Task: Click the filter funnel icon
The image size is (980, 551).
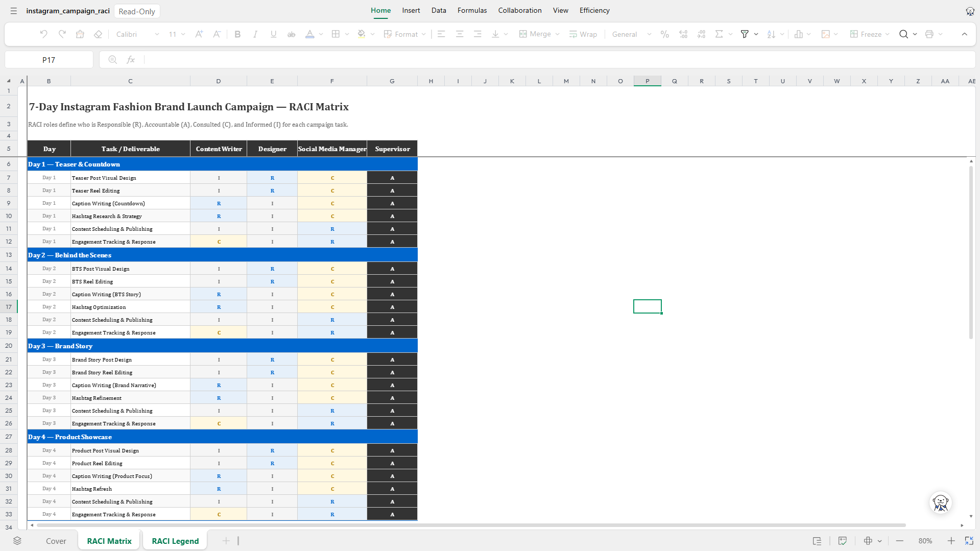Action: 745,34
